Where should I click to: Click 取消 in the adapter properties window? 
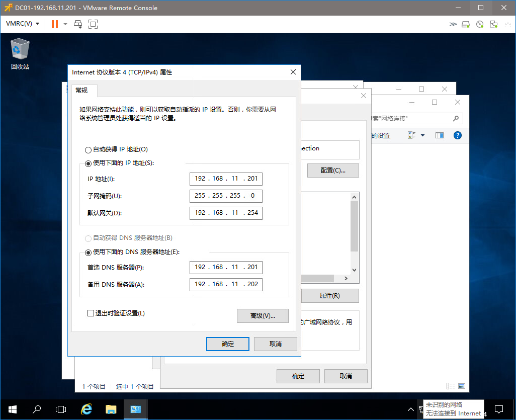coord(346,376)
